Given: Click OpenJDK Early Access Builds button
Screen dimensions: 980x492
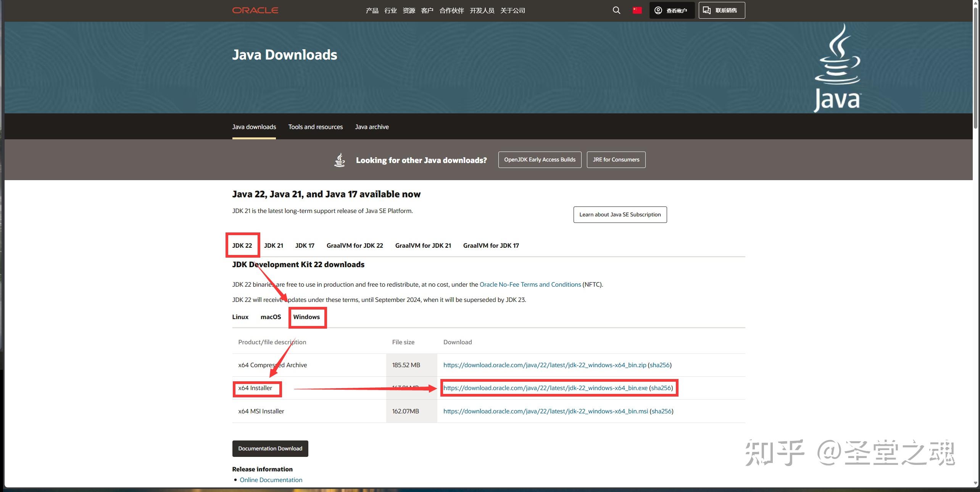Looking at the screenshot, I should click(539, 160).
